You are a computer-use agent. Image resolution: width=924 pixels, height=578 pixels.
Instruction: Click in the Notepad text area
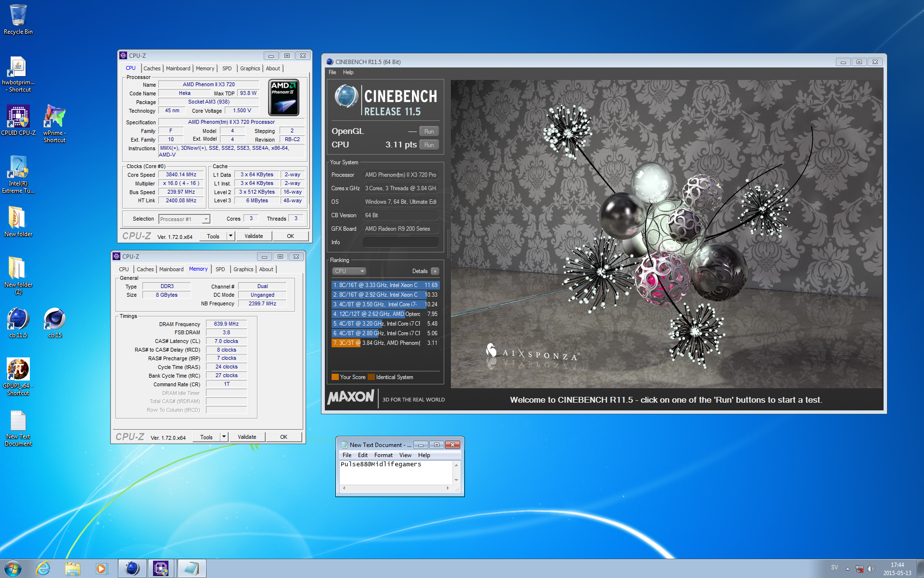(x=396, y=473)
